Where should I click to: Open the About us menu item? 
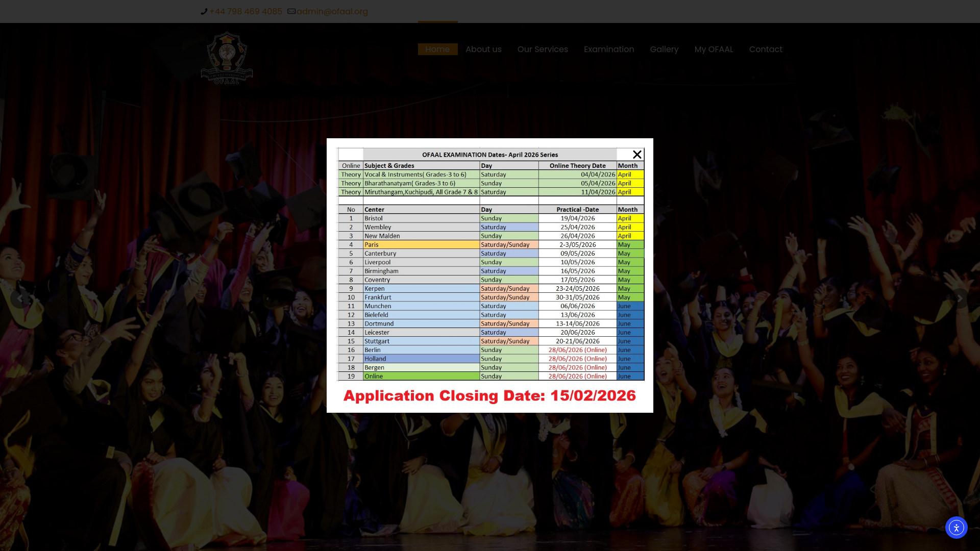click(x=483, y=49)
